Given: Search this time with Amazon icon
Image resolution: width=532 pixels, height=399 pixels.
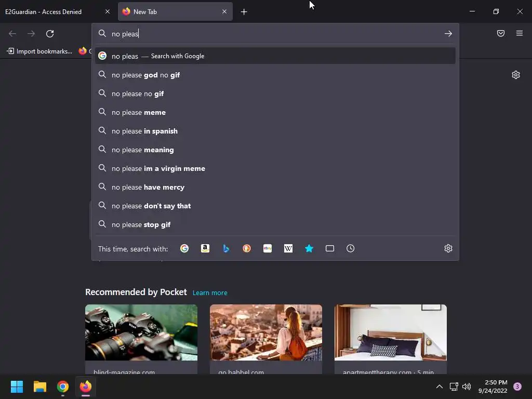Looking at the screenshot, I should (205, 248).
